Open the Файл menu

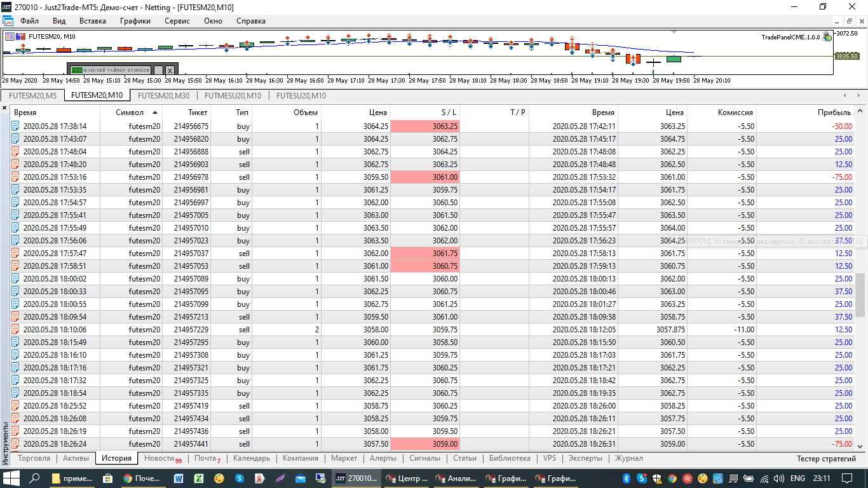click(x=30, y=21)
